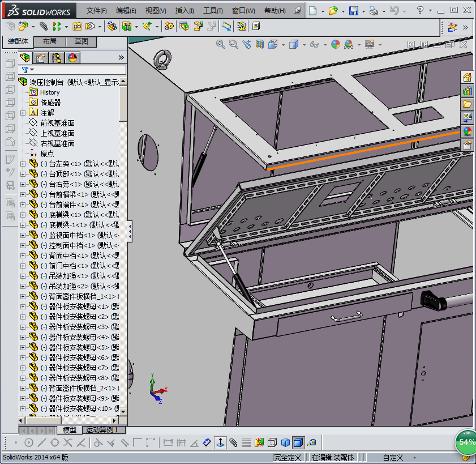Click the Save icon in the title toolbar
Screen dimensions: 476x464
click(354, 11)
